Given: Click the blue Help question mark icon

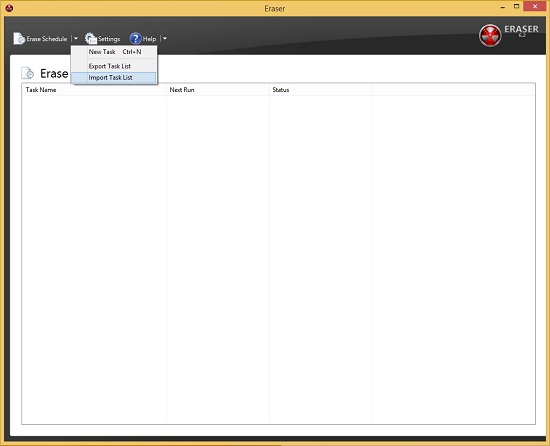Looking at the screenshot, I should click(135, 39).
